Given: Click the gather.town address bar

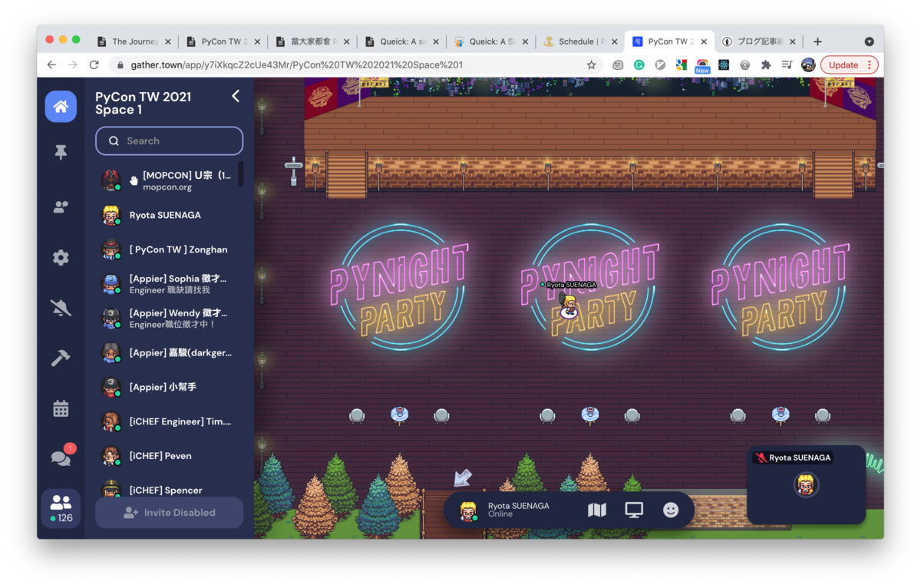Looking at the screenshot, I should [x=357, y=65].
